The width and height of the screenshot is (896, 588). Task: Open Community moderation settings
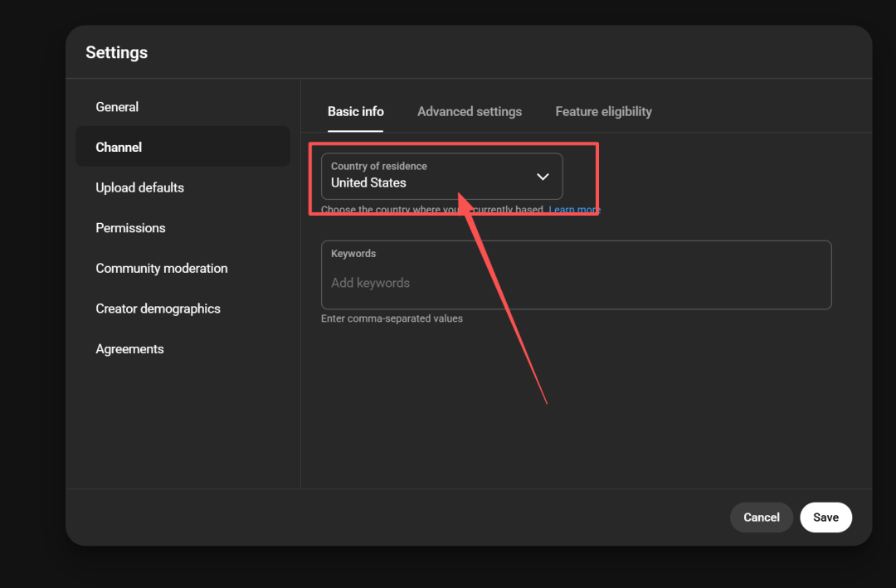pos(161,268)
